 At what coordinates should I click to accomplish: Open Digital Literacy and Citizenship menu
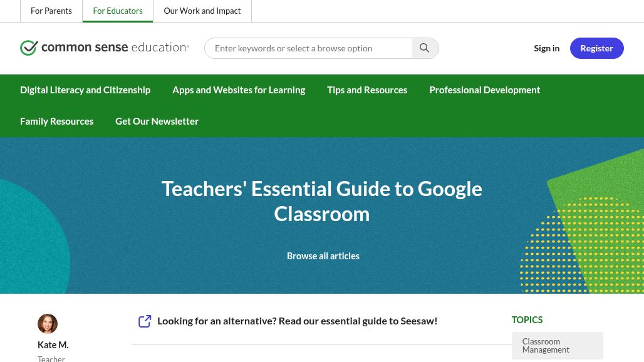(x=85, y=90)
